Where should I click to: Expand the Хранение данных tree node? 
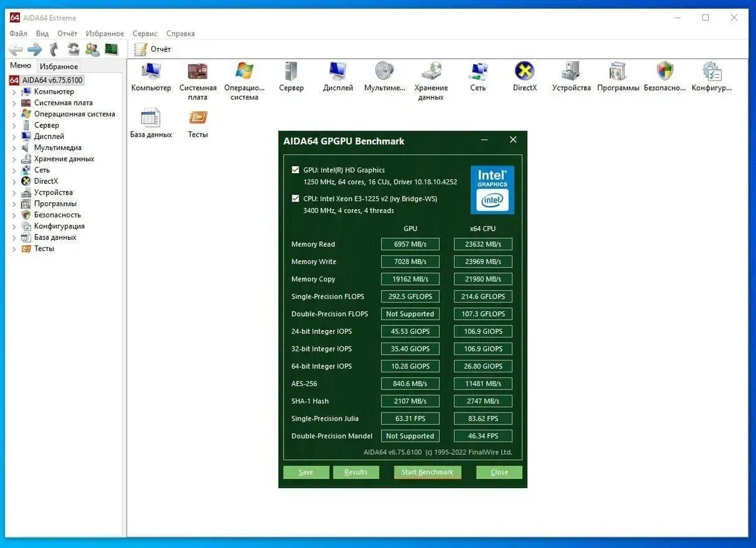14,159
